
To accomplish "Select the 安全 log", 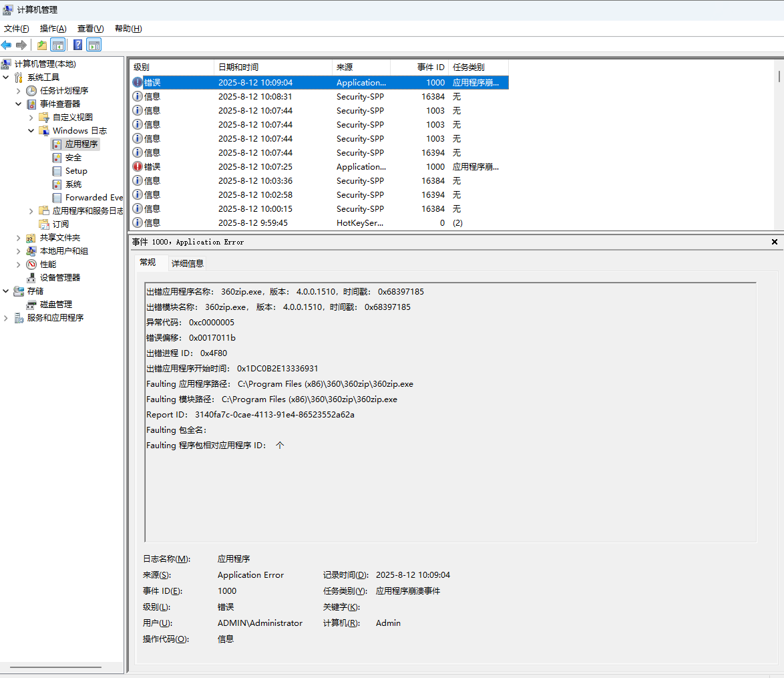I will pos(73,157).
